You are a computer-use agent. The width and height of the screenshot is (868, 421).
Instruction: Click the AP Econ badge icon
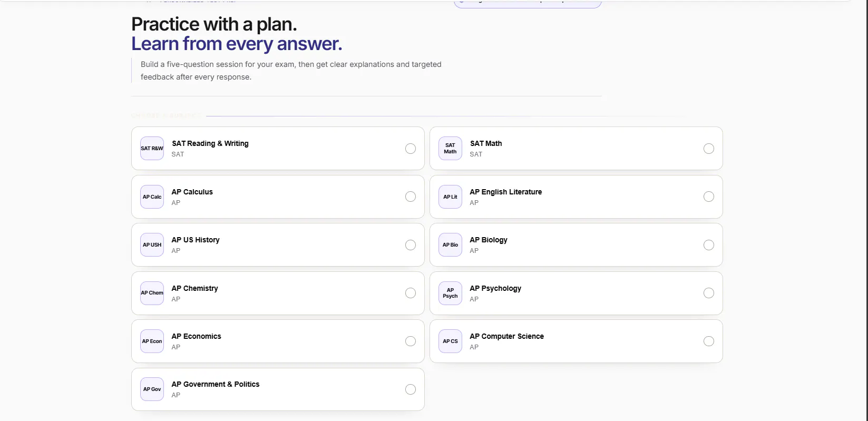point(152,341)
